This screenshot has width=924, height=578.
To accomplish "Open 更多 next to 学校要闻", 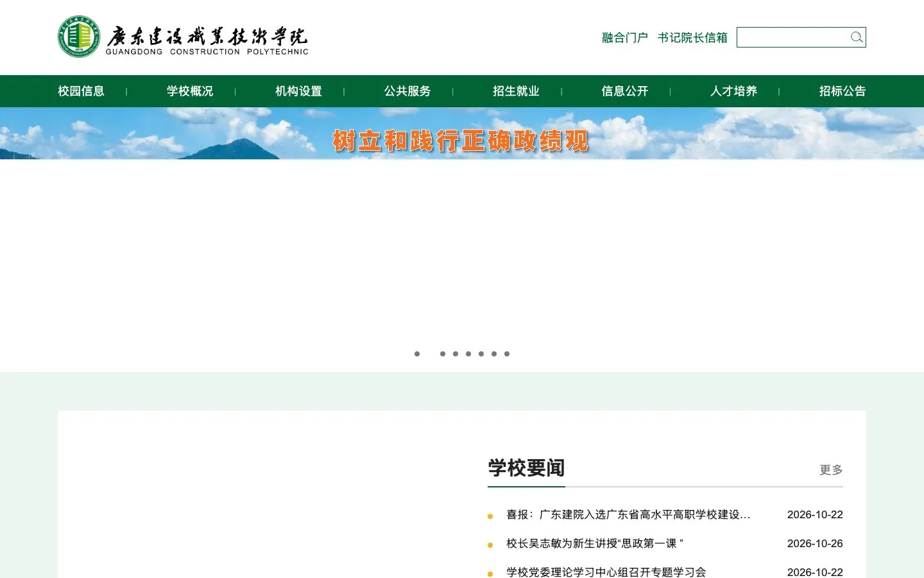I will click(831, 470).
